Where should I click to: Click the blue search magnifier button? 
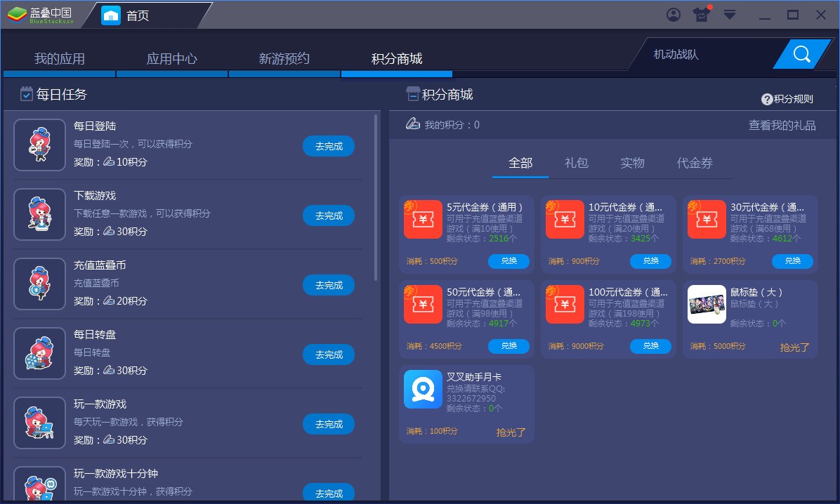(801, 54)
